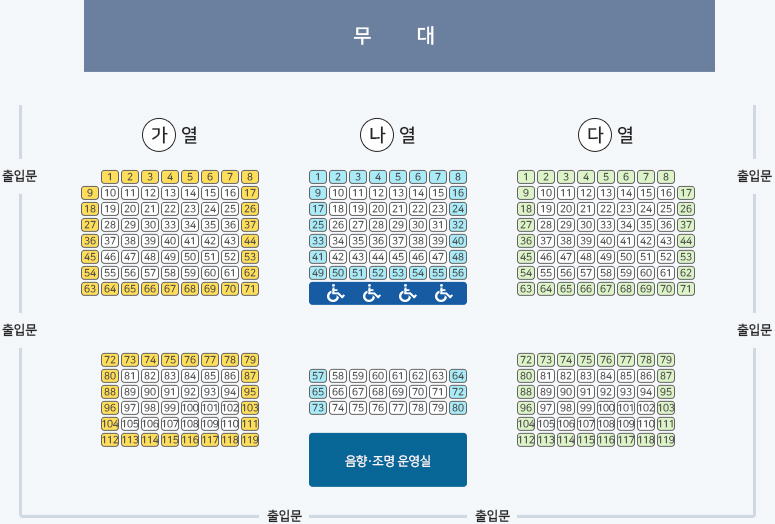
Task: Click the 다 section circle label
Action: (595, 134)
